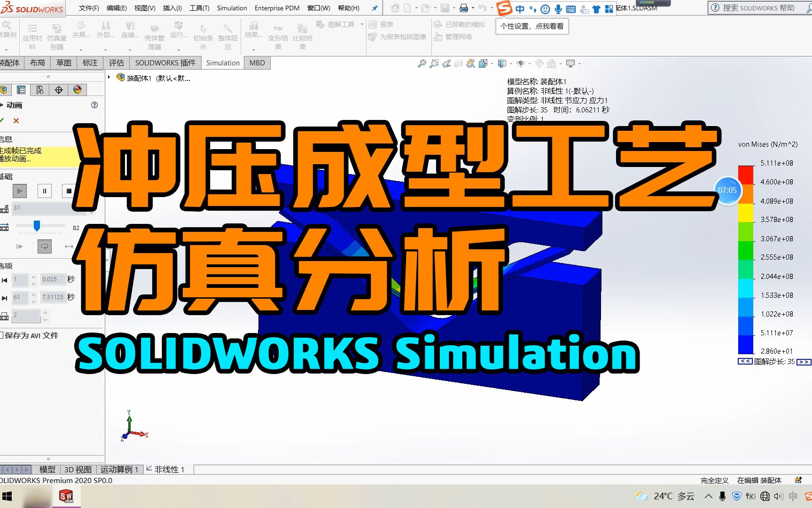Click the Previous View icon in view toolbar
This screenshot has width=812, height=508.
[x=446, y=63]
